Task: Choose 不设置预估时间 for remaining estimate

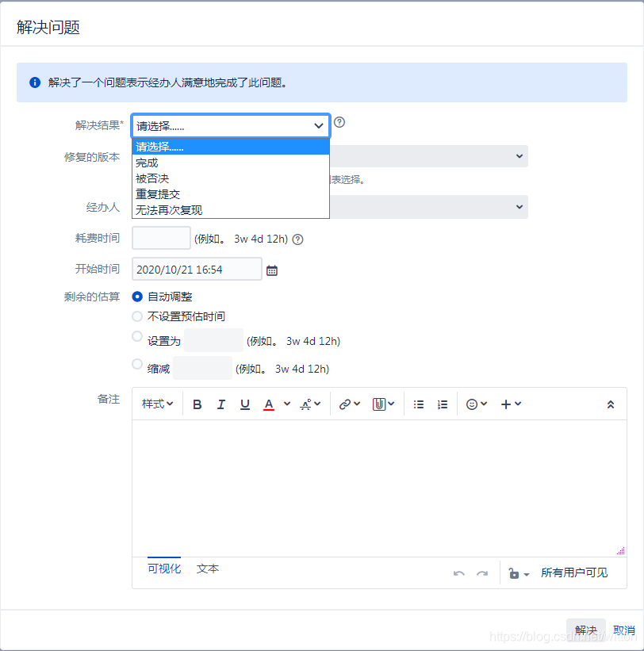Action: tap(135, 316)
